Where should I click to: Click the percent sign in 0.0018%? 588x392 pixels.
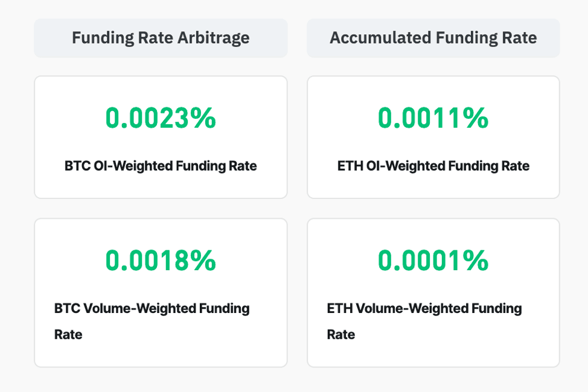pyautogui.click(x=203, y=261)
